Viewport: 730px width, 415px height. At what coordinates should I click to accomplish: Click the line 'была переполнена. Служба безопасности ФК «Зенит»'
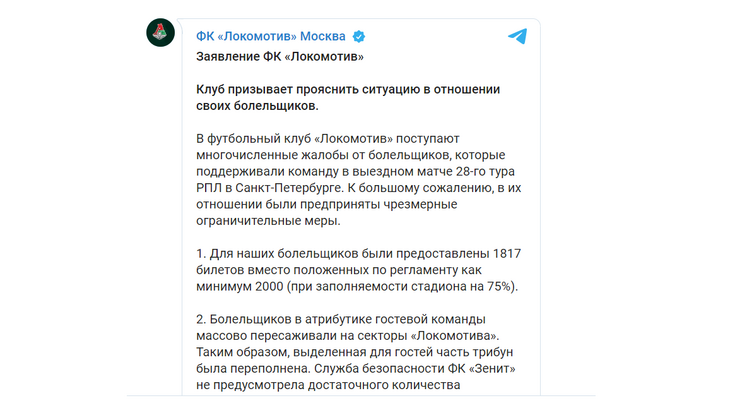352,368
